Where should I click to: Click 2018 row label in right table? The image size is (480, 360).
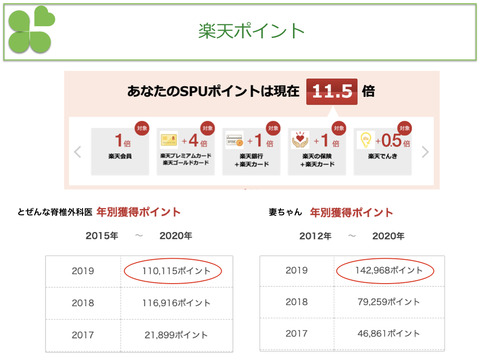tap(296, 302)
